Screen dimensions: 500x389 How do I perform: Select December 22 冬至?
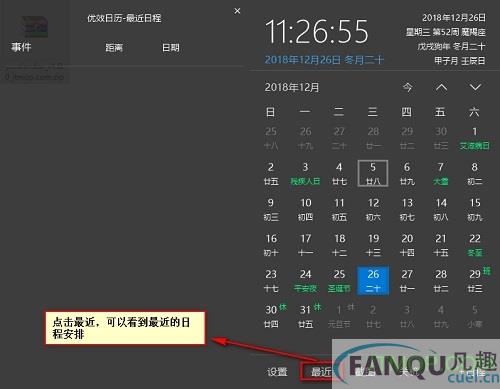[x=475, y=245]
